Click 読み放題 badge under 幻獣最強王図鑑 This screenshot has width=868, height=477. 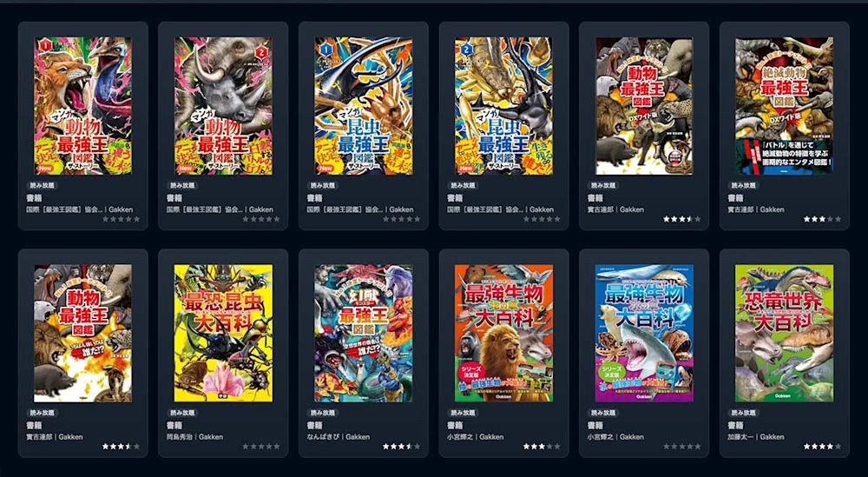(x=323, y=413)
